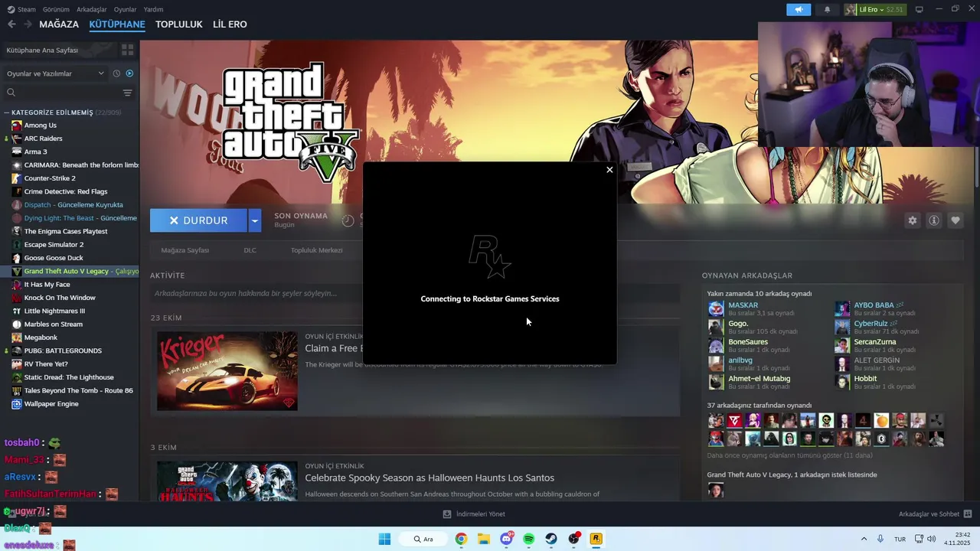Open Steam taskbar icon

tap(551, 539)
